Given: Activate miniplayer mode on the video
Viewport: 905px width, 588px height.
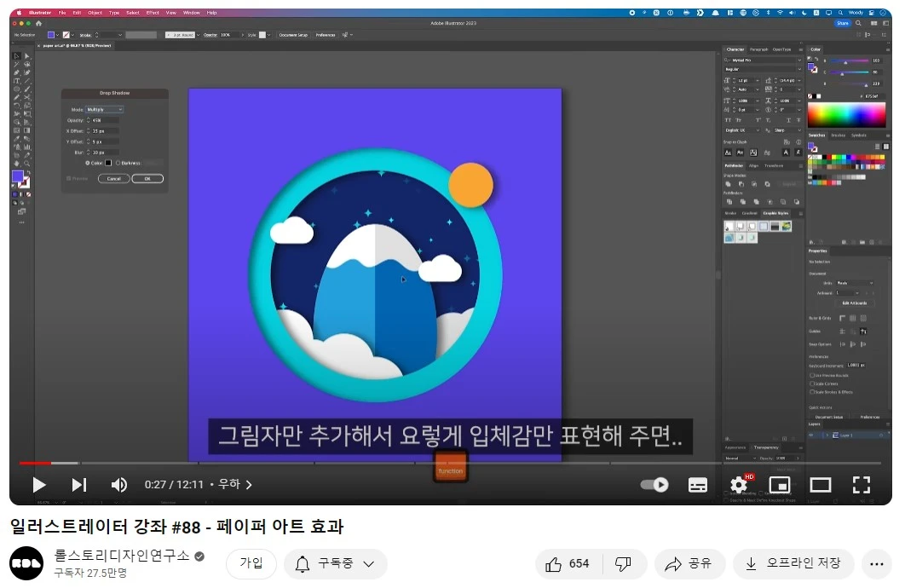Looking at the screenshot, I should coord(779,484).
